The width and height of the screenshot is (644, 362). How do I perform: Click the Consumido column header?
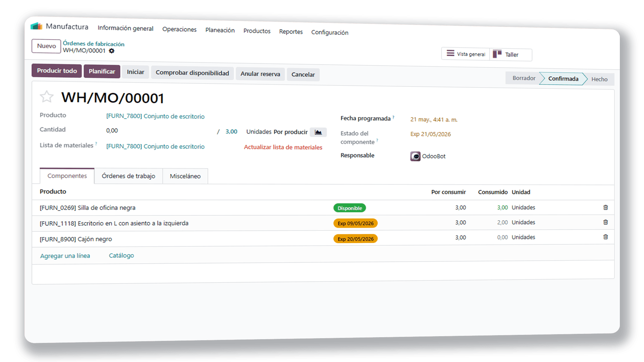(x=493, y=192)
